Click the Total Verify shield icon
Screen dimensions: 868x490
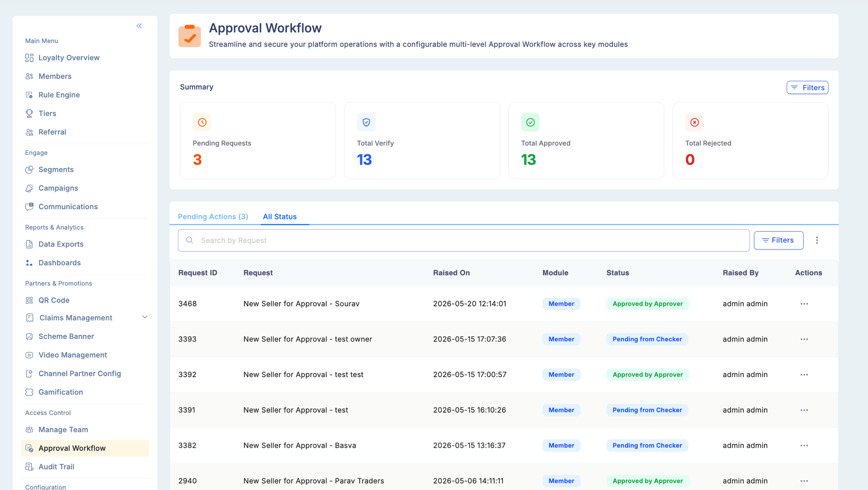[366, 122]
